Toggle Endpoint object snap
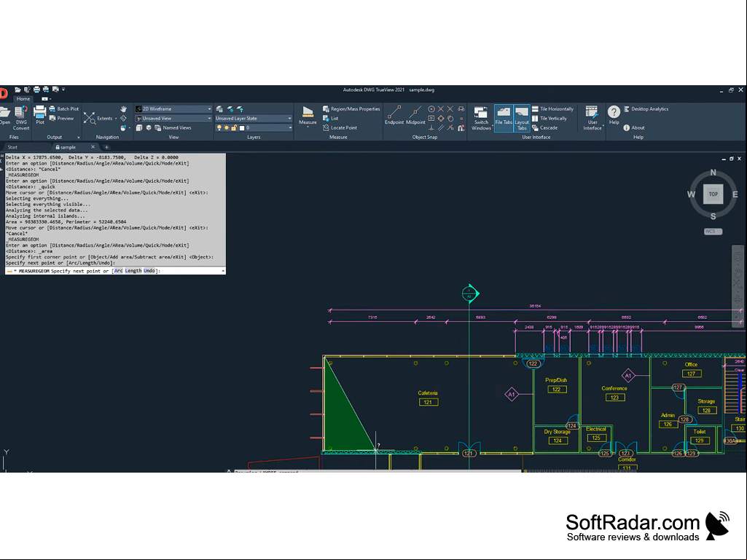Image resolution: width=747 pixels, height=560 pixels. pos(394,115)
